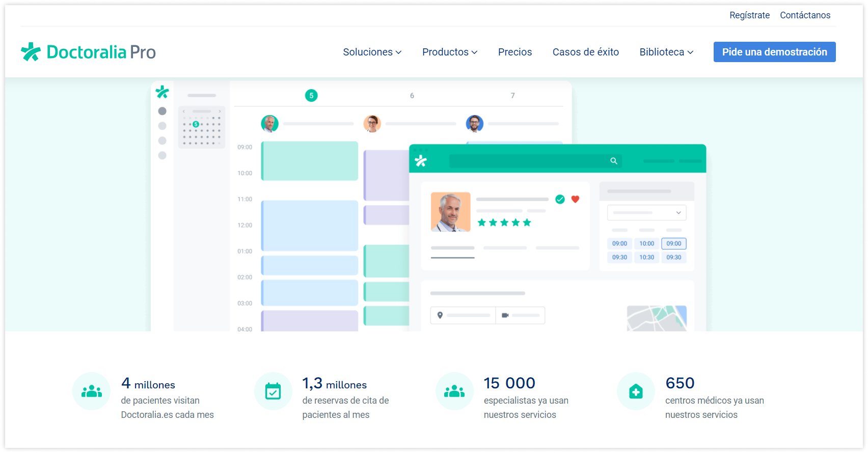Open the dropdown in the booking panel
This screenshot has height=453, width=868.
click(x=646, y=212)
